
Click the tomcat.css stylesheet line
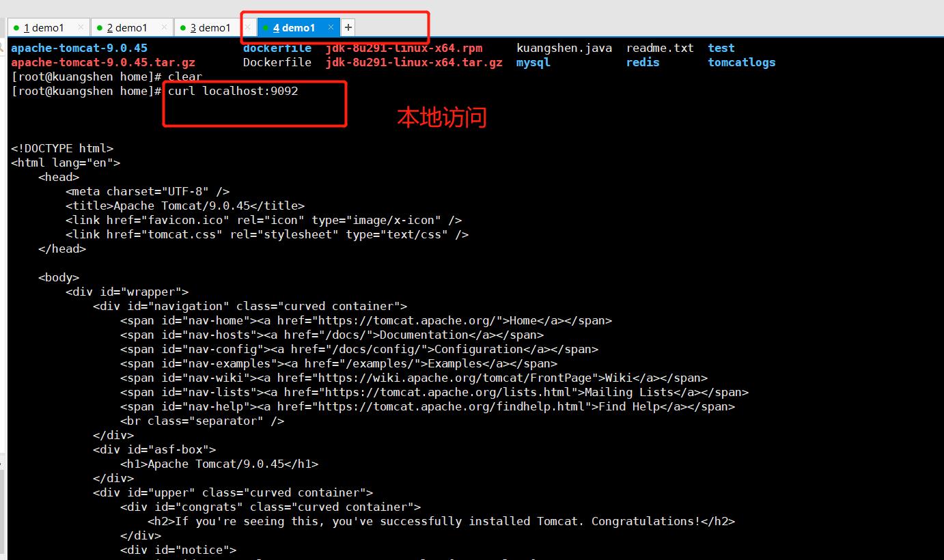click(267, 234)
